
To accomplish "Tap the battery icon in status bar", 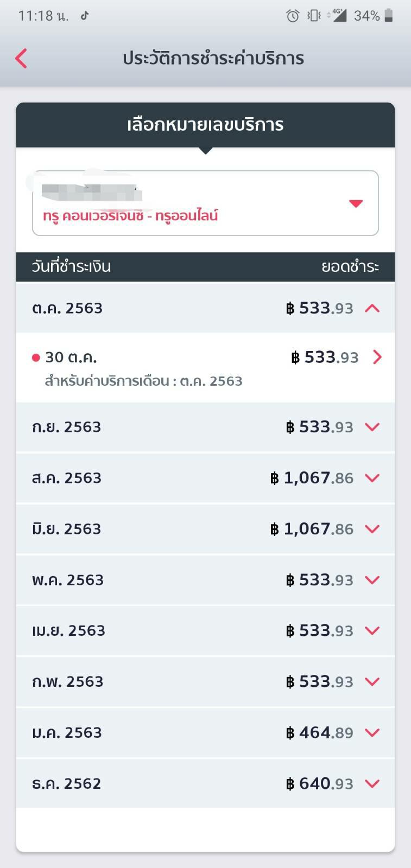I will click(x=388, y=16).
